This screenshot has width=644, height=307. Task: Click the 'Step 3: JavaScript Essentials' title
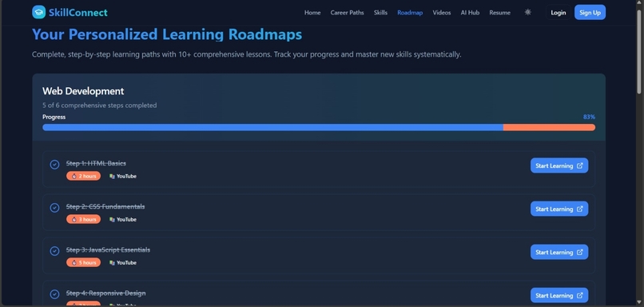[108, 250]
